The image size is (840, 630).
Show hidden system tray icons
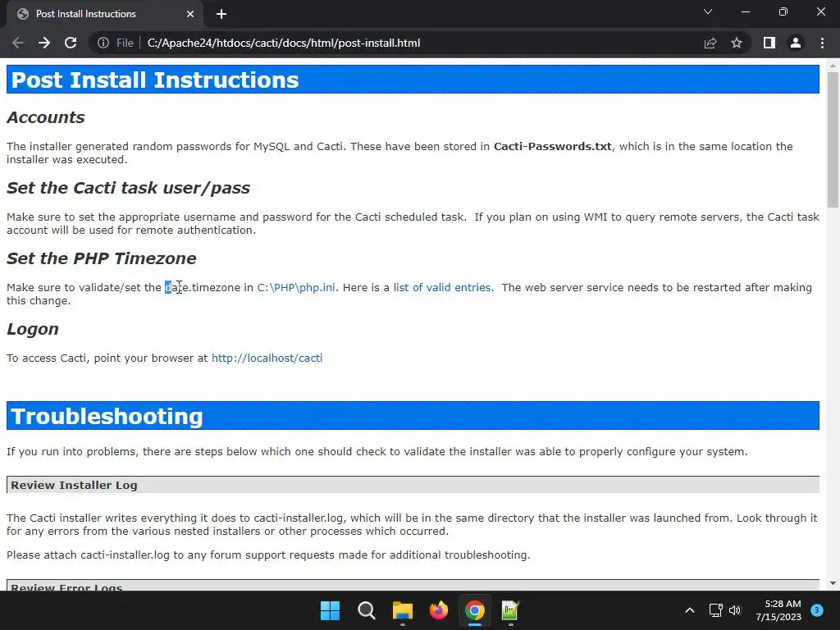click(690, 610)
